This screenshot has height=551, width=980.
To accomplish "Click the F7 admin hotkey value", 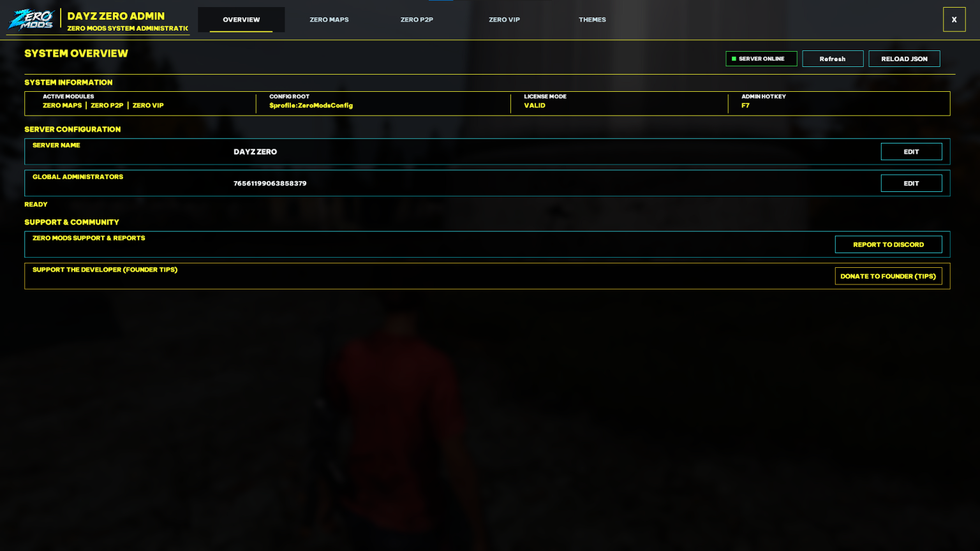I will point(745,105).
